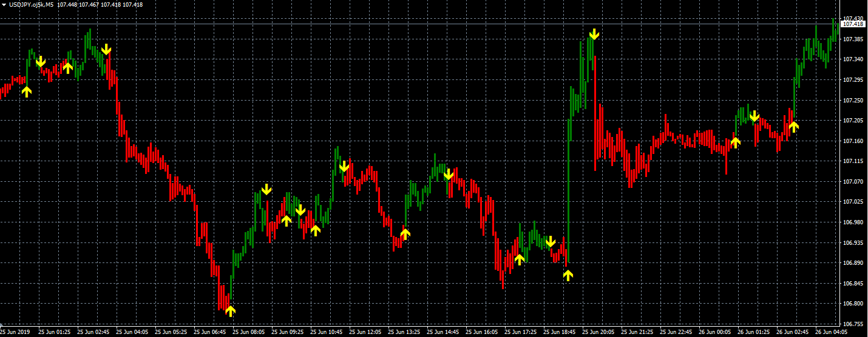868x337 pixels.
Task: Click the 25 Jun 21:25 time label
Action: (637, 332)
